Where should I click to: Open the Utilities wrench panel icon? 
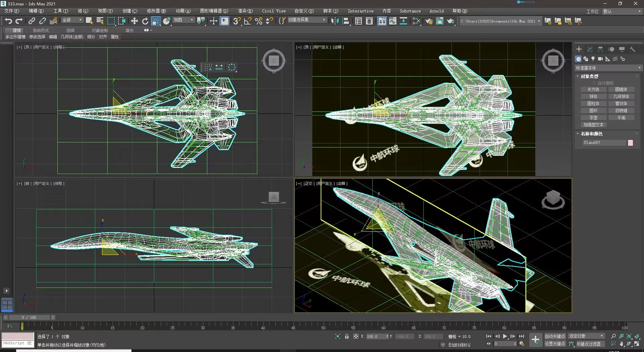(x=633, y=49)
